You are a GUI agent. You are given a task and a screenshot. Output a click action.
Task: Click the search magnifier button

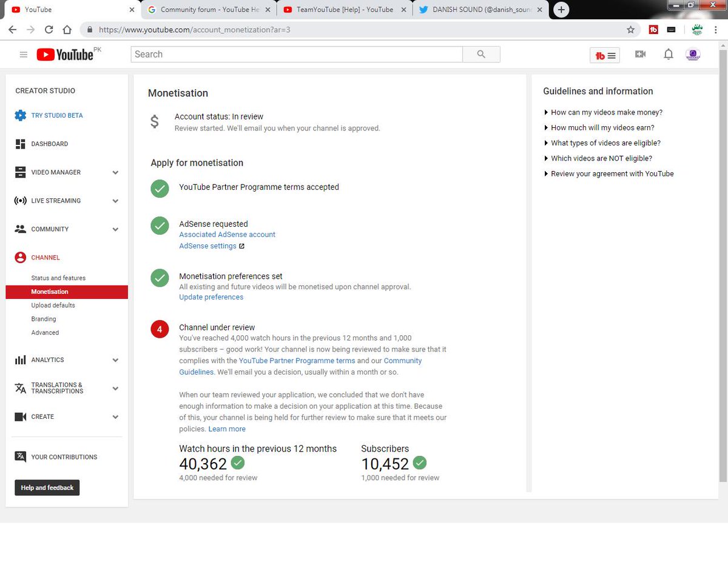click(481, 54)
